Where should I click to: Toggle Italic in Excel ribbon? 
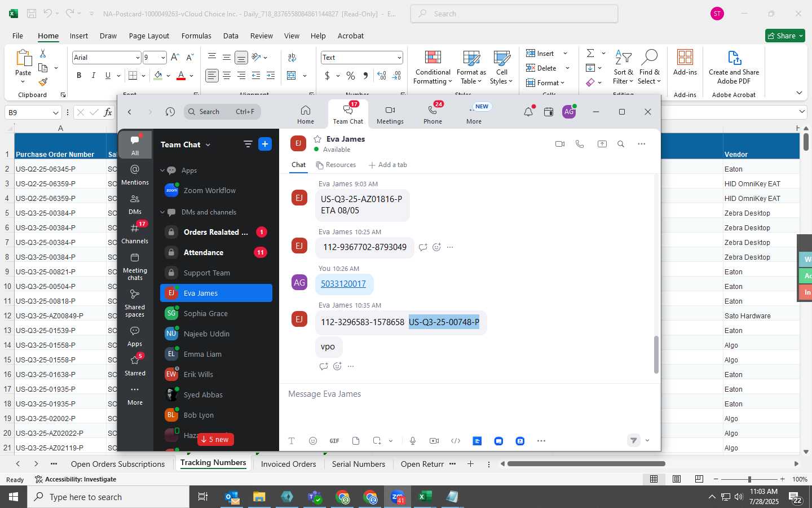coord(93,75)
